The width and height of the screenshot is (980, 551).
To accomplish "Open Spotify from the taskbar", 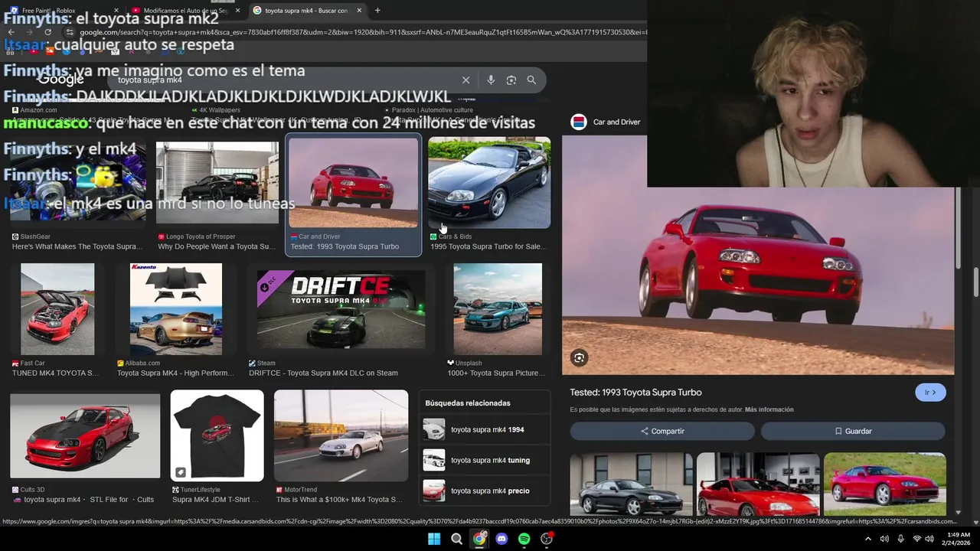I will 524,539.
